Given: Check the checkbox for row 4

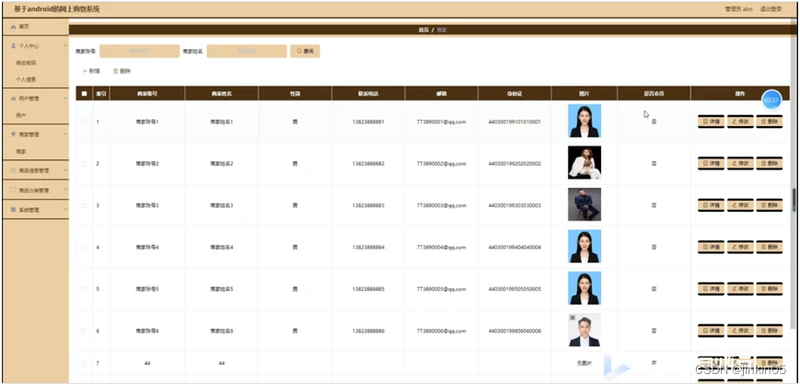Looking at the screenshot, I should pos(84,247).
